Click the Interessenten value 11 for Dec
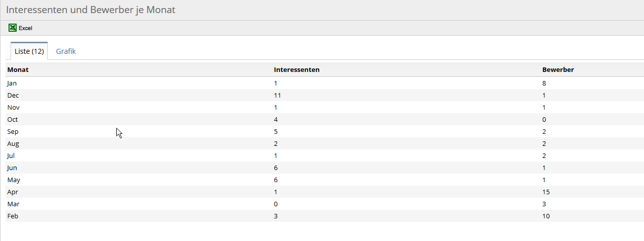The height and width of the screenshot is (241, 644). [x=277, y=95]
